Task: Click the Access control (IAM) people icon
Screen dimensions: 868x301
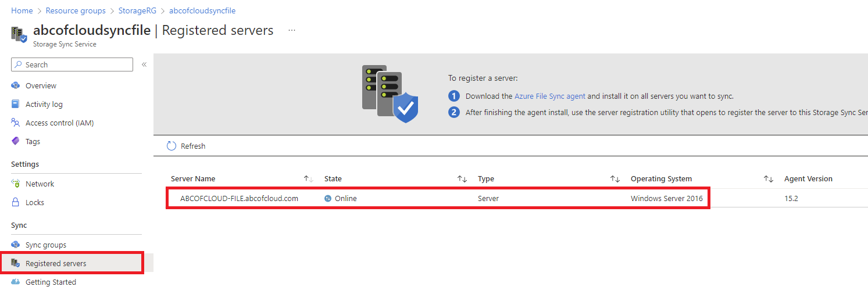Action: [16, 123]
